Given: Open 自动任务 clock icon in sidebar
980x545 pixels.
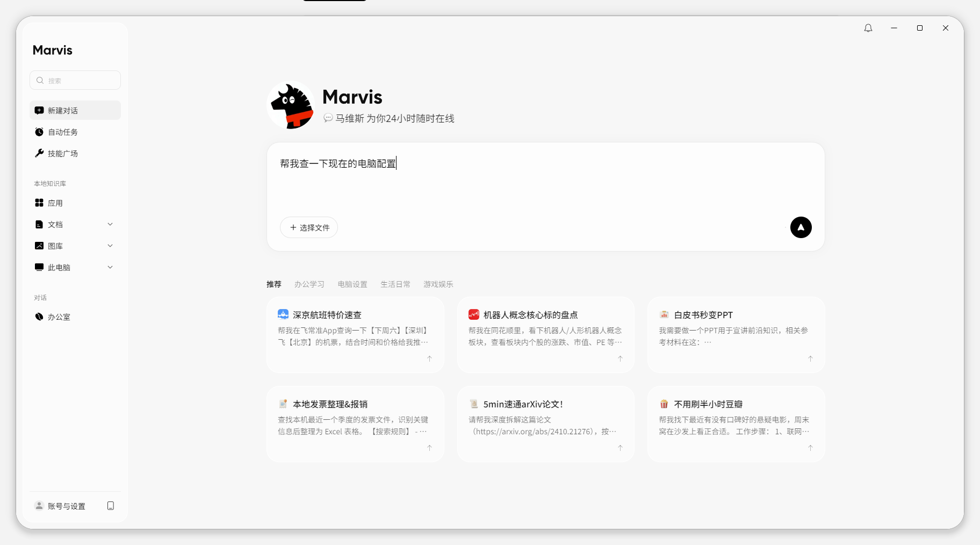Looking at the screenshot, I should coord(39,132).
